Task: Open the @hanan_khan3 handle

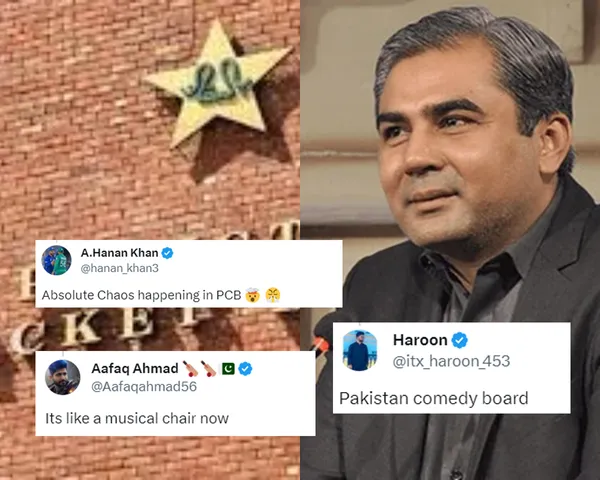Action: tap(119, 268)
